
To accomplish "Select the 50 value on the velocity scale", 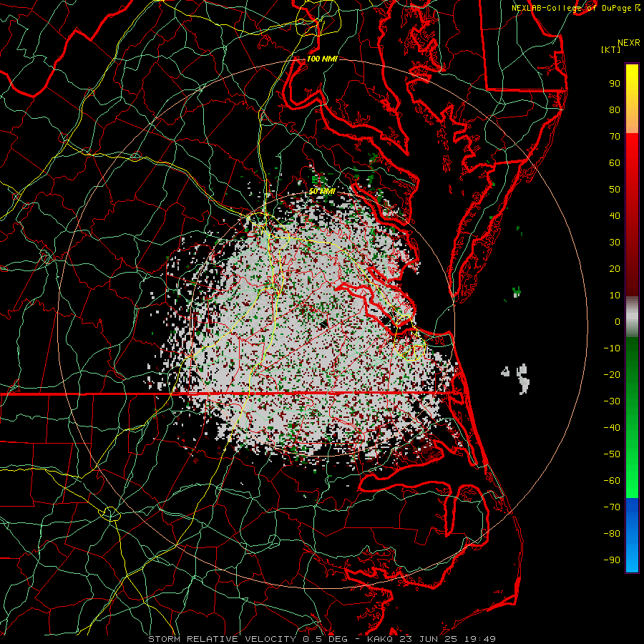I will coord(615,190).
